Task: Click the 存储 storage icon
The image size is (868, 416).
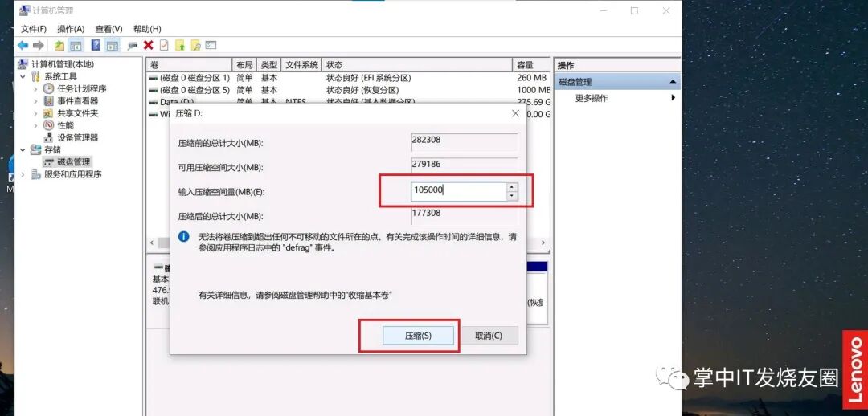Action: [36, 149]
